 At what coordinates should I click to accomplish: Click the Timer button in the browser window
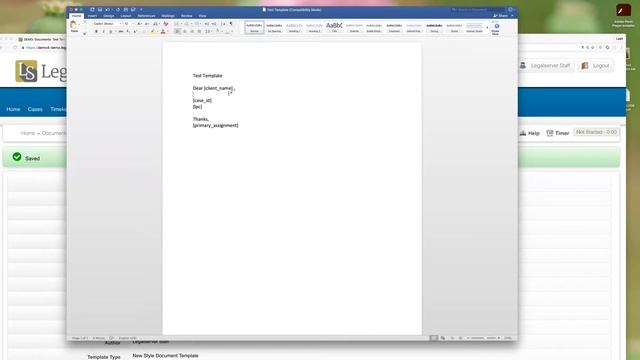558,133
